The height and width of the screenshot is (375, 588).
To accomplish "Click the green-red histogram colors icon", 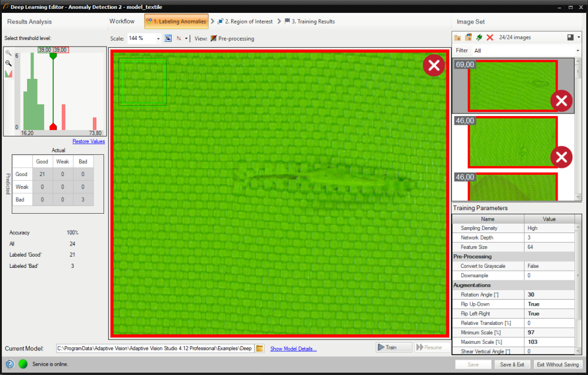I will pyautogui.click(x=9, y=74).
